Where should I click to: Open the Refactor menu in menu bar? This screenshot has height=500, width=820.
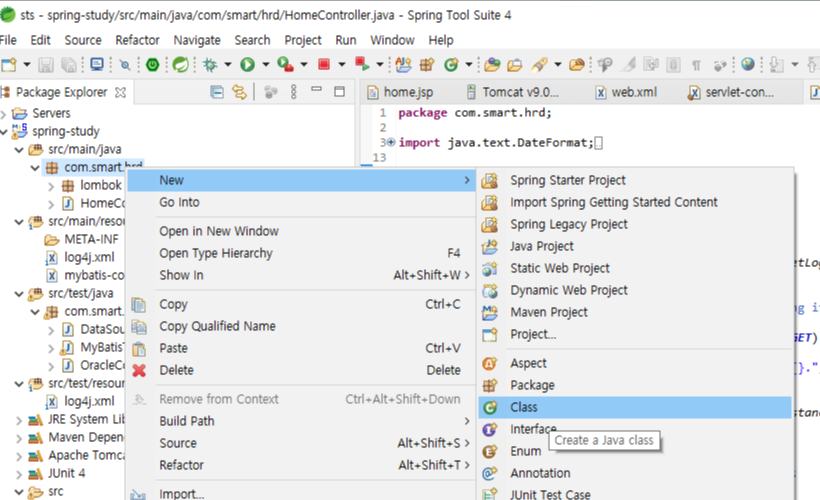click(x=137, y=40)
